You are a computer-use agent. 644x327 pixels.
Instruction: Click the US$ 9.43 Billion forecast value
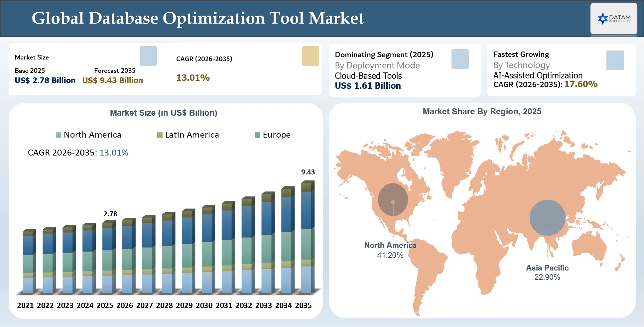tap(113, 80)
